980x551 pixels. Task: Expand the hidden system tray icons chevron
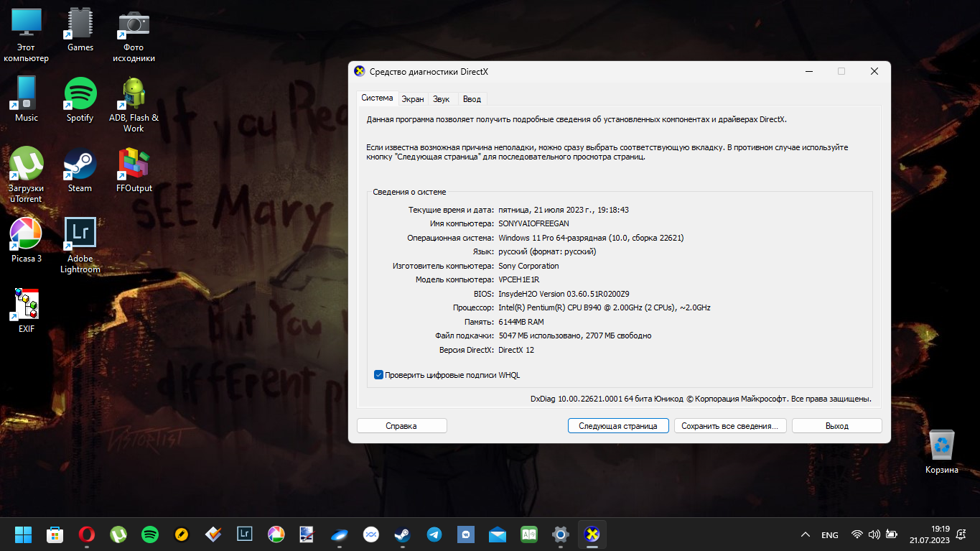click(x=806, y=534)
